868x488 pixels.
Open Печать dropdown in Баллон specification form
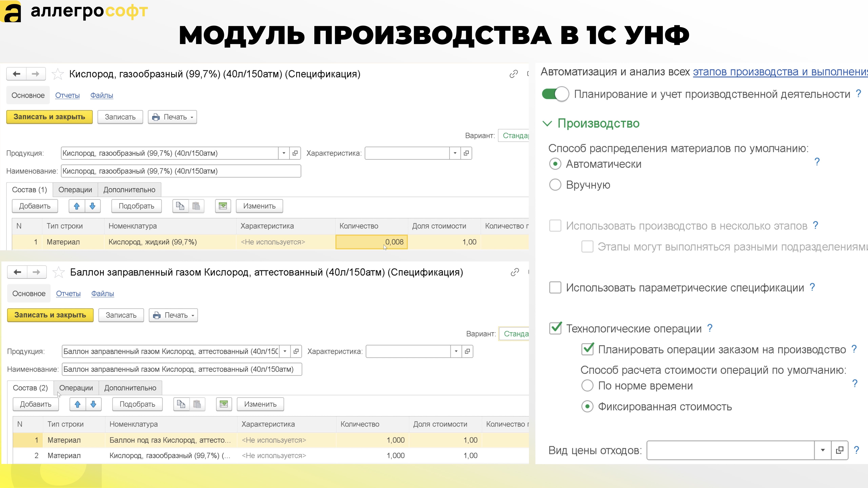coord(173,315)
